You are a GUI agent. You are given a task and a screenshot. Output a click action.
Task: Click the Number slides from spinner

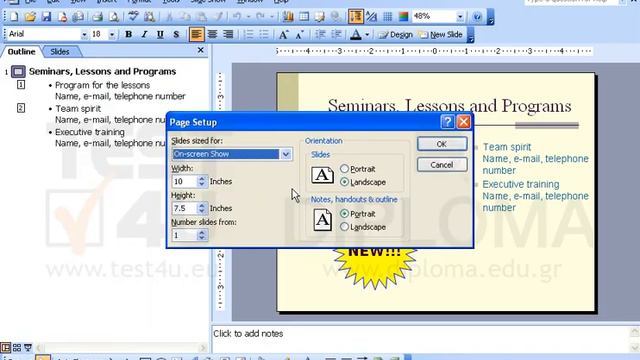coord(202,235)
